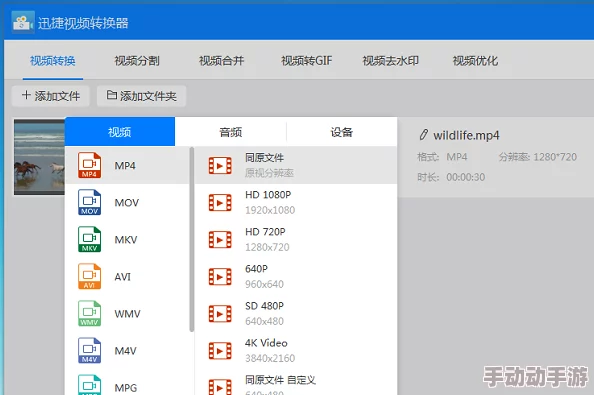The width and height of the screenshot is (594, 395).
Task: Click the folder icon in 添加文件夹 button
Action: 111,95
